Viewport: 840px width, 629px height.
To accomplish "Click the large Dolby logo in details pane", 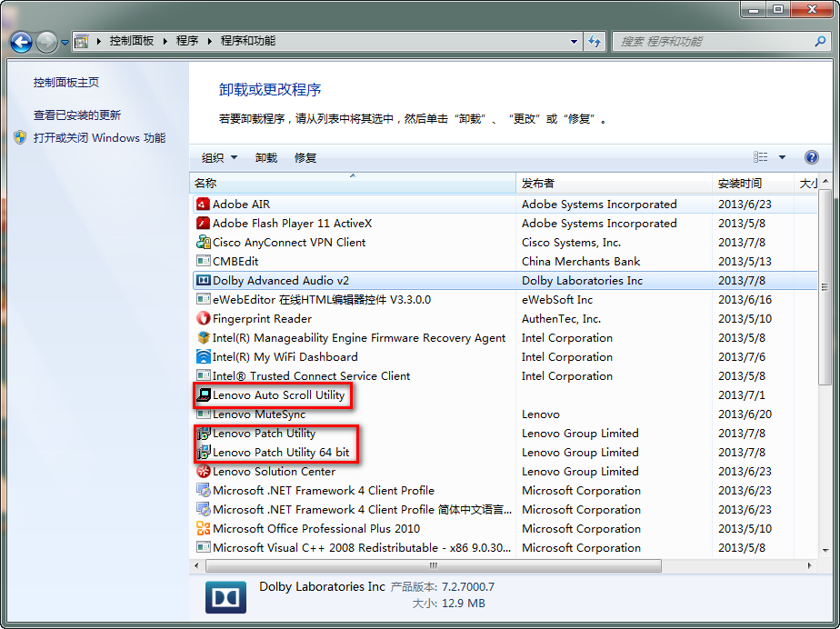I will 225,597.
